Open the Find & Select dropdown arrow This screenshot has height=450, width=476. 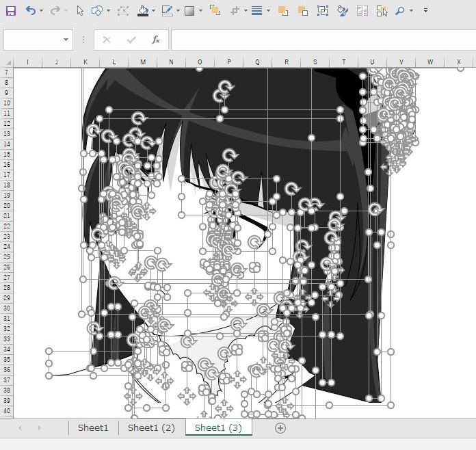[x=411, y=11]
